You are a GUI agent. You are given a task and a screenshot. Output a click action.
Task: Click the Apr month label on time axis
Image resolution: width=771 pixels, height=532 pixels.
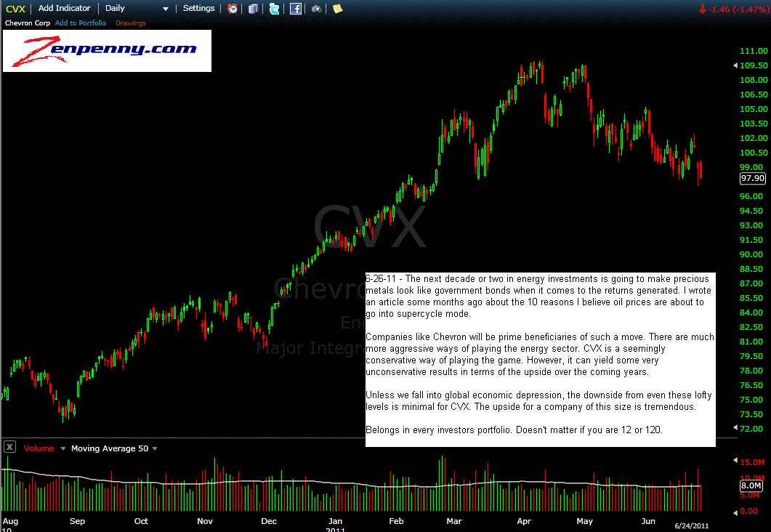[524, 521]
